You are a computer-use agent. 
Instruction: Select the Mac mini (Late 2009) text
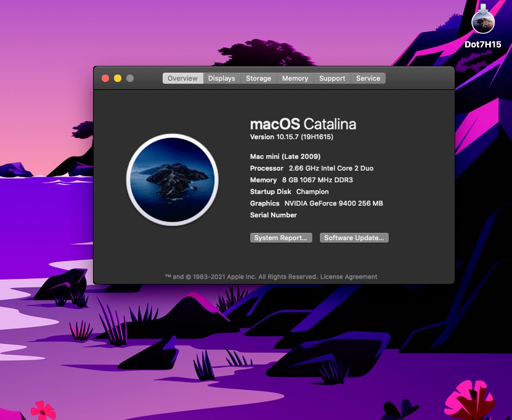click(285, 156)
